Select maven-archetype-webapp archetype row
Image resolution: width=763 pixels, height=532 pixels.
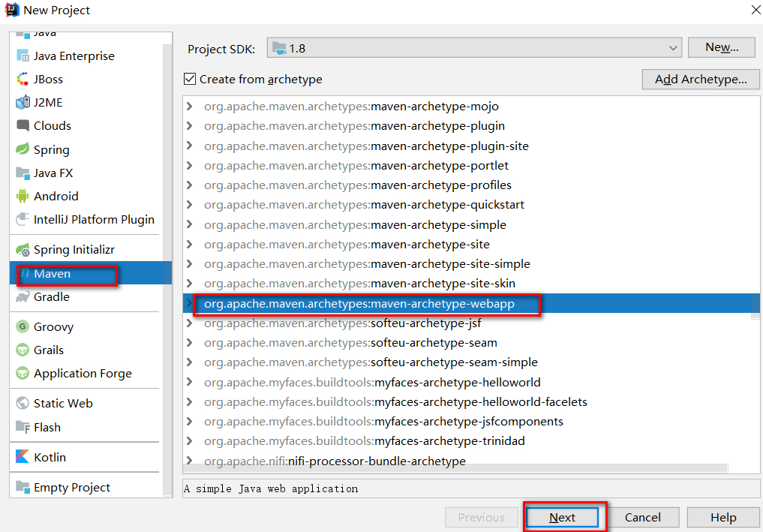point(471,303)
